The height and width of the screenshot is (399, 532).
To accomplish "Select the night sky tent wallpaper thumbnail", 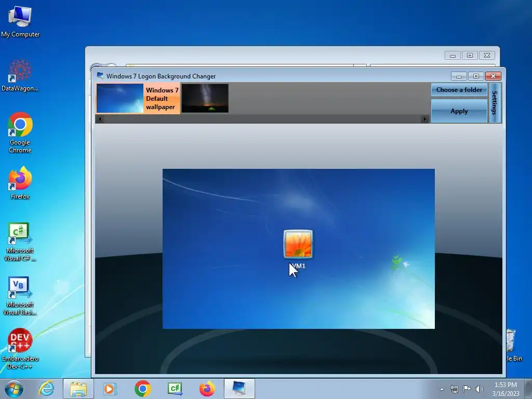I will click(205, 98).
